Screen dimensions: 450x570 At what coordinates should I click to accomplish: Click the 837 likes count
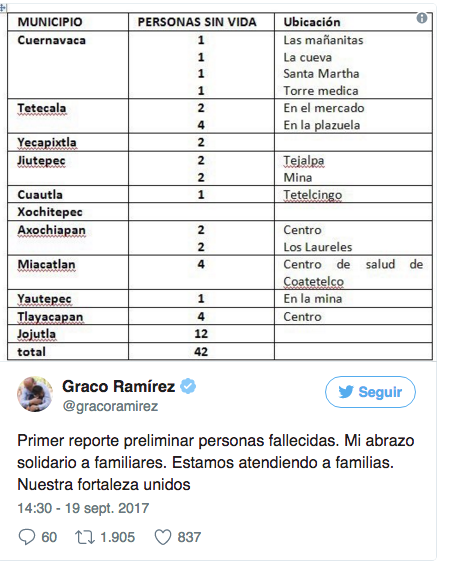(x=189, y=537)
